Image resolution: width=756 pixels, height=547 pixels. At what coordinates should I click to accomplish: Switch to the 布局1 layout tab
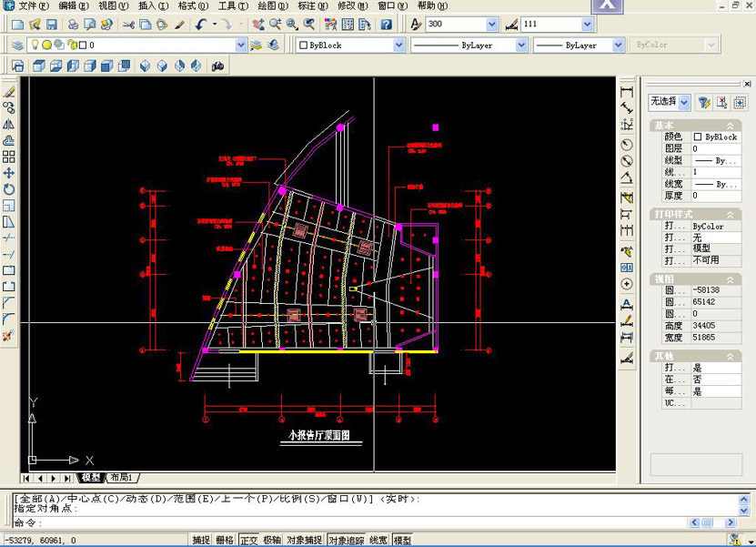(122, 478)
